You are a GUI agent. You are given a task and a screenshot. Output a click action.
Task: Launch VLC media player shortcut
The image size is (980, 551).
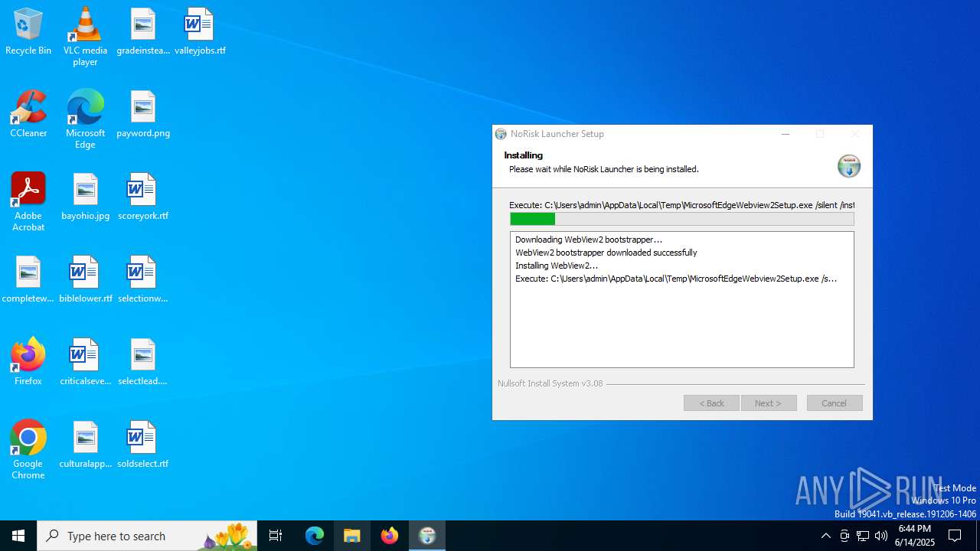coord(85,37)
